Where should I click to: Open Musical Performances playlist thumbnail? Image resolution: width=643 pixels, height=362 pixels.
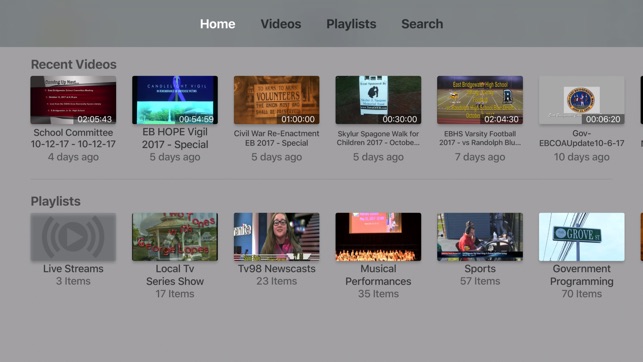point(378,237)
